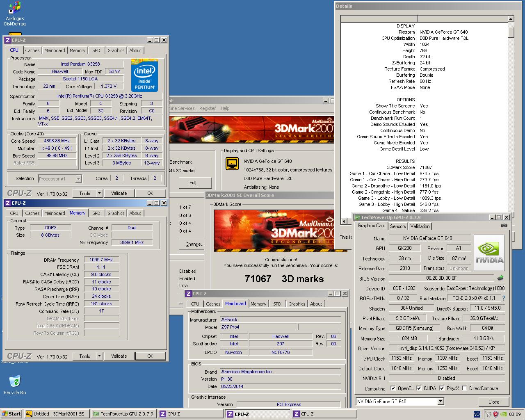This screenshot has width=525, height=420.
Task: Click the monitor icon in 3DMark display settings
Action: click(232, 164)
